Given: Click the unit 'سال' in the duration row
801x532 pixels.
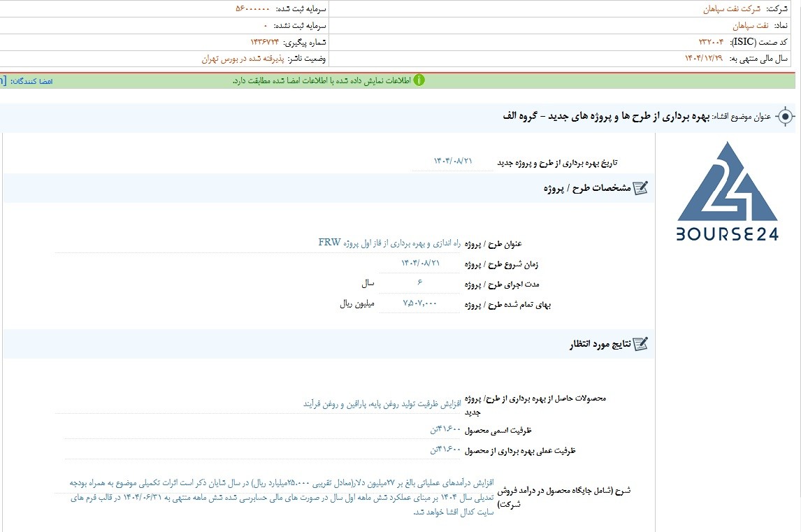Looking at the screenshot, I should [x=368, y=283].
